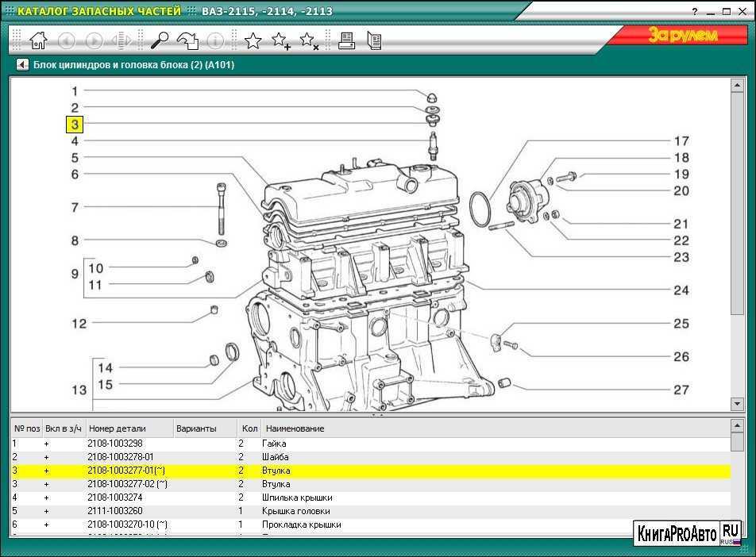Click callout number 7 in diagram

(75, 208)
